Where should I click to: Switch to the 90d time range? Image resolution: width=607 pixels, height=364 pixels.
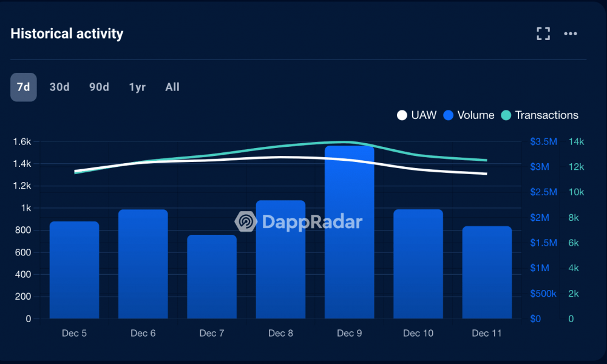click(99, 87)
